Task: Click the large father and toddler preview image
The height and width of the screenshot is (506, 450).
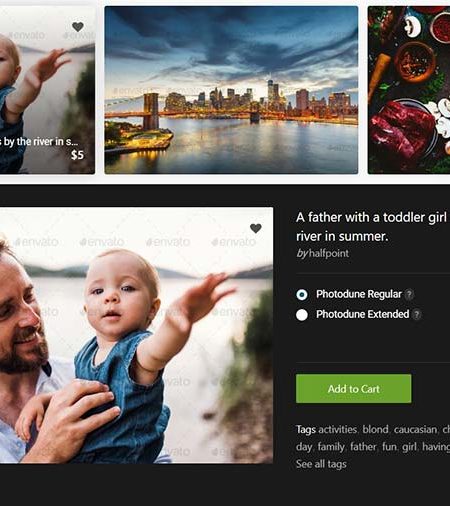Action: [x=136, y=335]
